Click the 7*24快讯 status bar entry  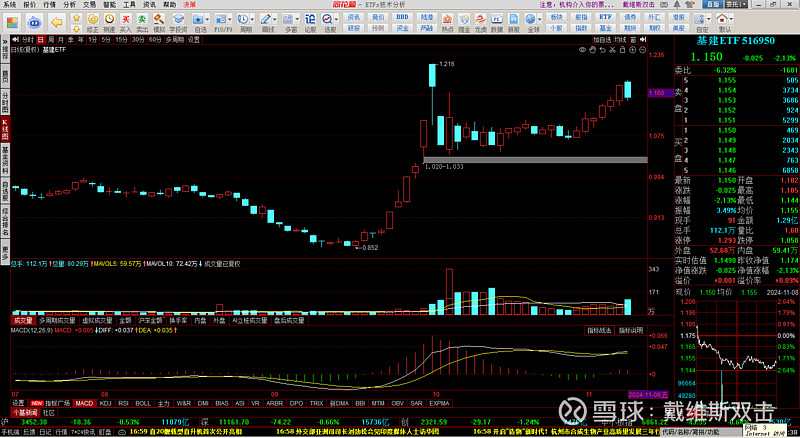tap(83, 432)
